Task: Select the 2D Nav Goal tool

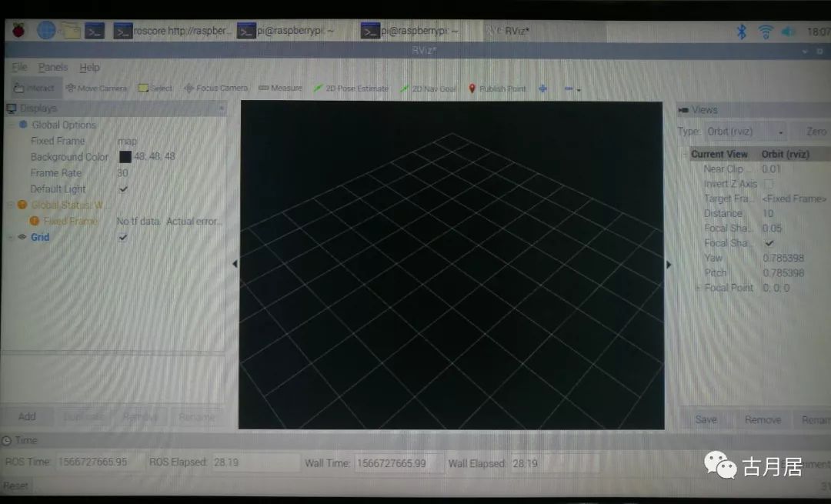Action: click(429, 88)
